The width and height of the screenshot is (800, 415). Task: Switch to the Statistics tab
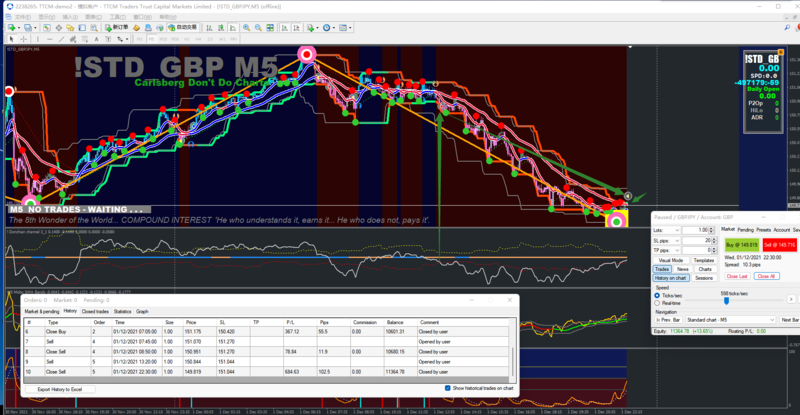pyautogui.click(x=122, y=311)
